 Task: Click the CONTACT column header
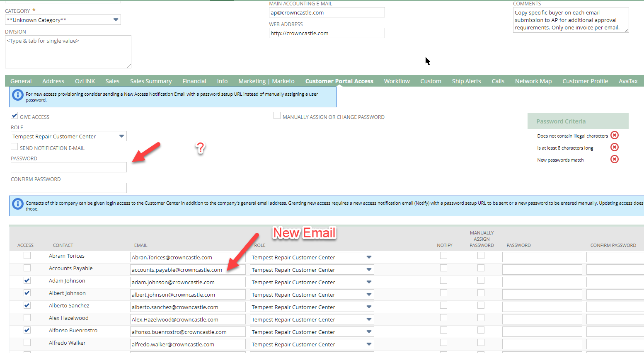63,245
